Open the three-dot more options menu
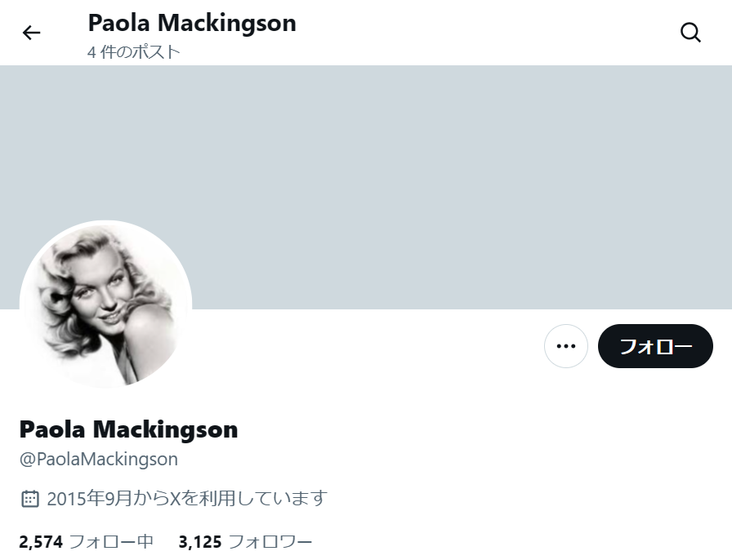This screenshot has width=732, height=560. click(566, 346)
